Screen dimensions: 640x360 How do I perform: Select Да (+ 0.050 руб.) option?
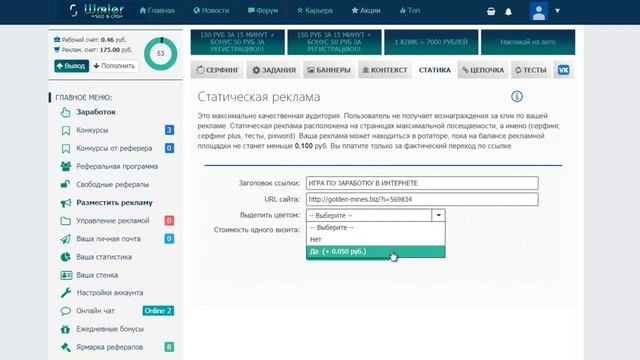tap(376, 251)
